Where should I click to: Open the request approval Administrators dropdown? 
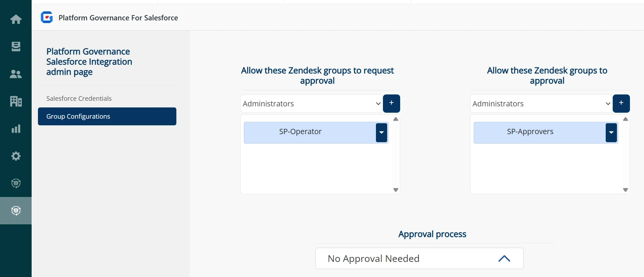pos(312,104)
